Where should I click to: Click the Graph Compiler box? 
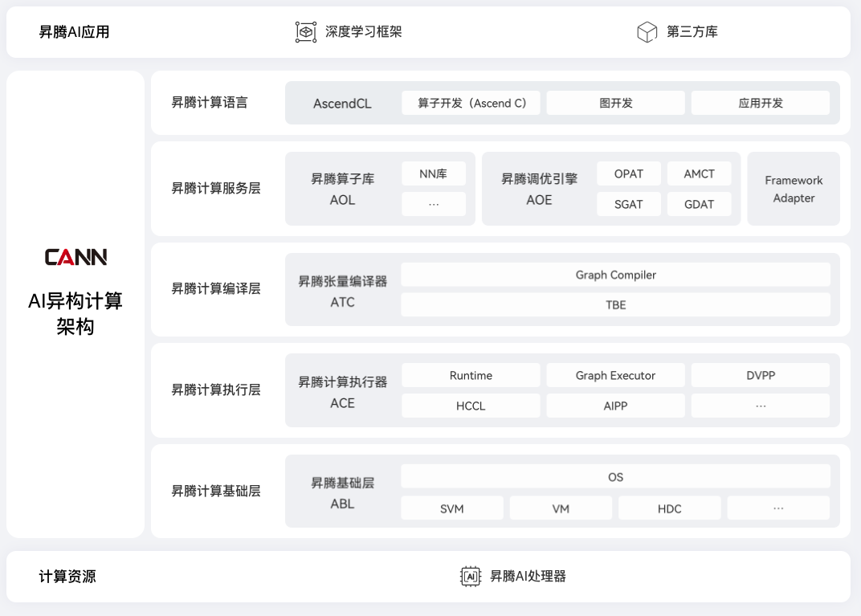(615, 275)
